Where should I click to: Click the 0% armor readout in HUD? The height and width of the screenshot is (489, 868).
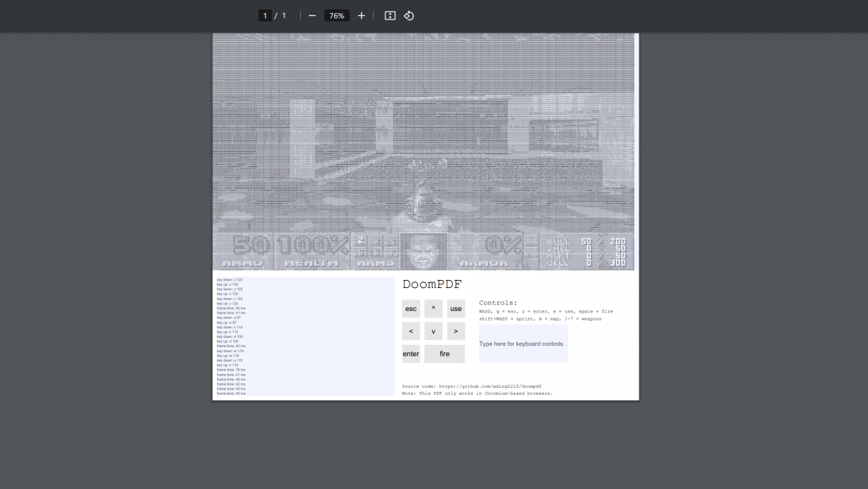pyautogui.click(x=503, y=245)
